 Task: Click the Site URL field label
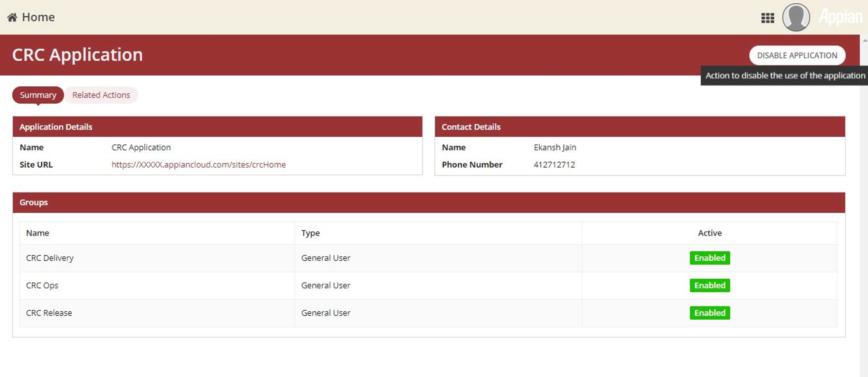tap(36, 165)
